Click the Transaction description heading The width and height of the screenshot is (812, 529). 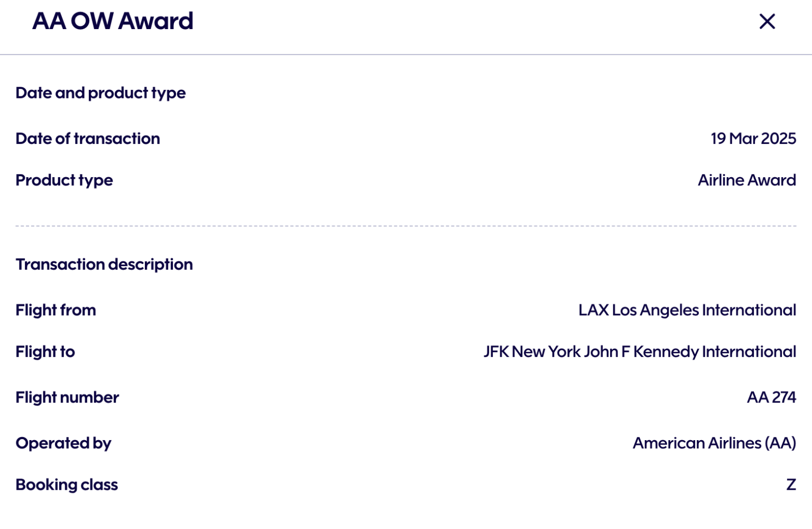104,264
